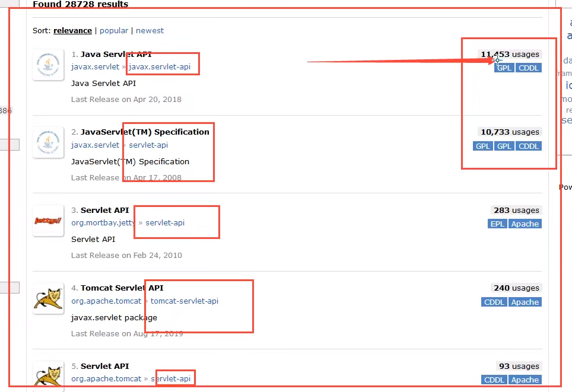Sort results by newest

point(150,31)
